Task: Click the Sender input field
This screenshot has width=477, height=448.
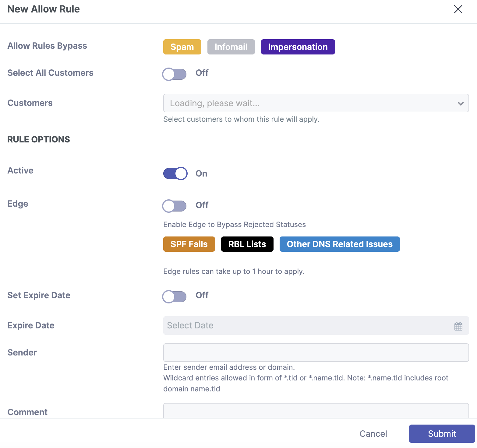Action: tap(316, 352)
